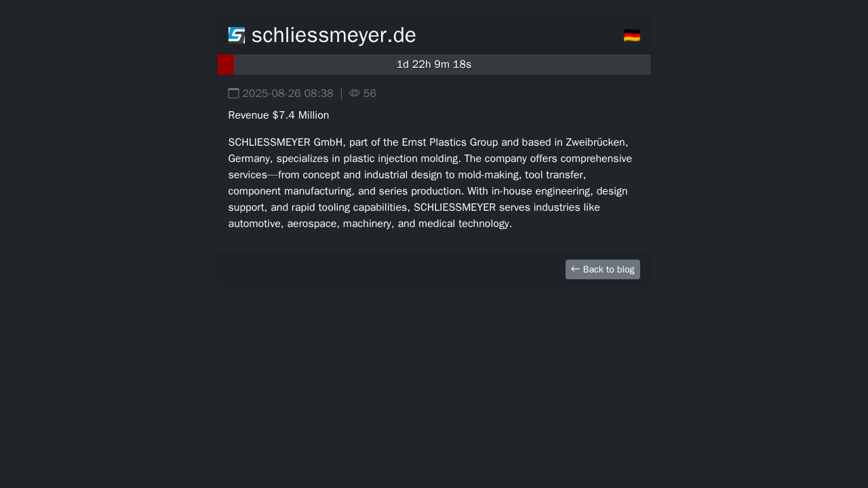
Task: Click the Revenue $7.4 Million line
Action: point(279,115)
